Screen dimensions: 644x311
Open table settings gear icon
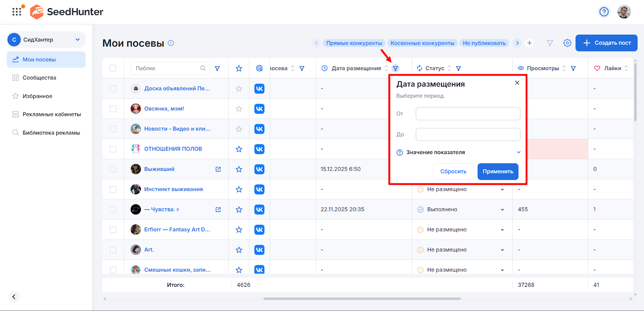click(x=567, y=43)
